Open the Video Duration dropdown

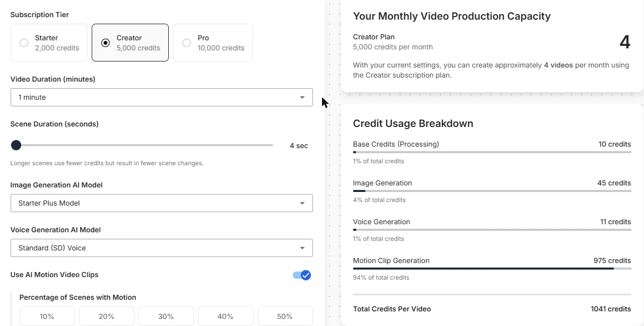pyautogui.click(x=161, y=97)
